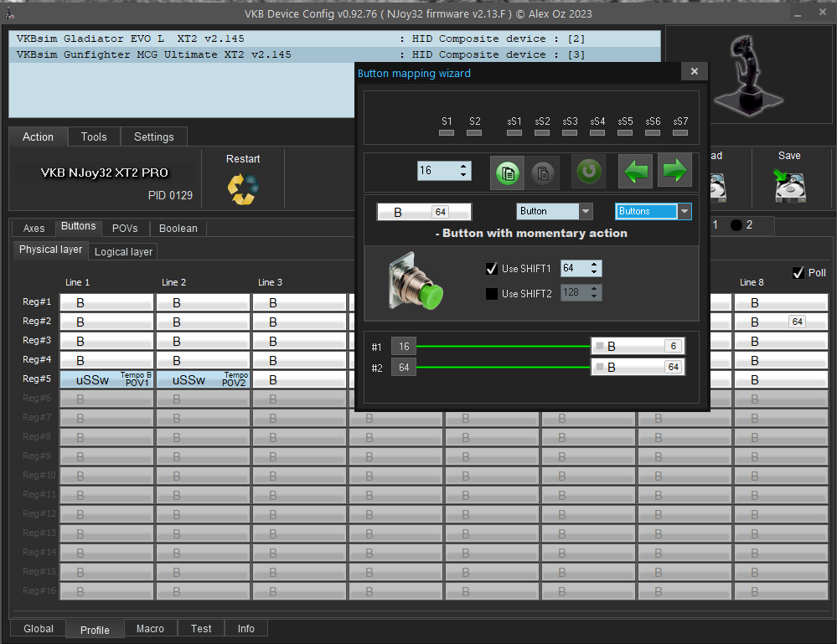Click the grey paste button in wizard
Screen dimensions: 837x644
[x=542, y=173]
